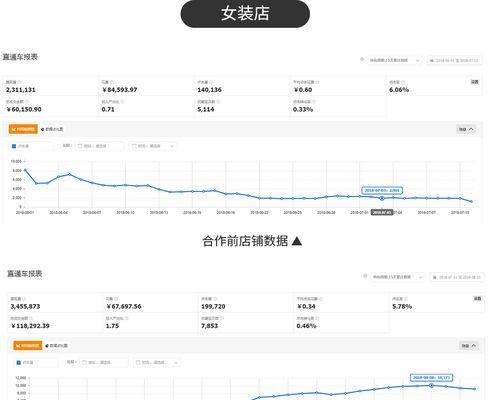Select the orange trend chart tab above the declining chart

(x=23, y=129)
